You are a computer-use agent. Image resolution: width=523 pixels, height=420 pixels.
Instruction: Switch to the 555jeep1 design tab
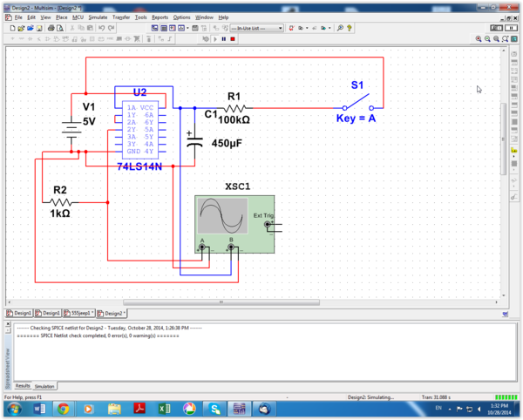[x=79, y=313]
